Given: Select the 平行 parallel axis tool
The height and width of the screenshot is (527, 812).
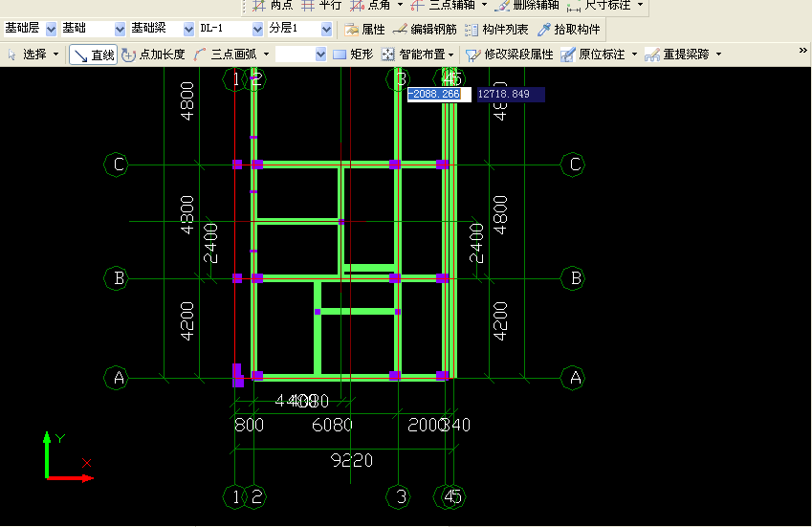Looking at the screenshot, I should [321, 5].
